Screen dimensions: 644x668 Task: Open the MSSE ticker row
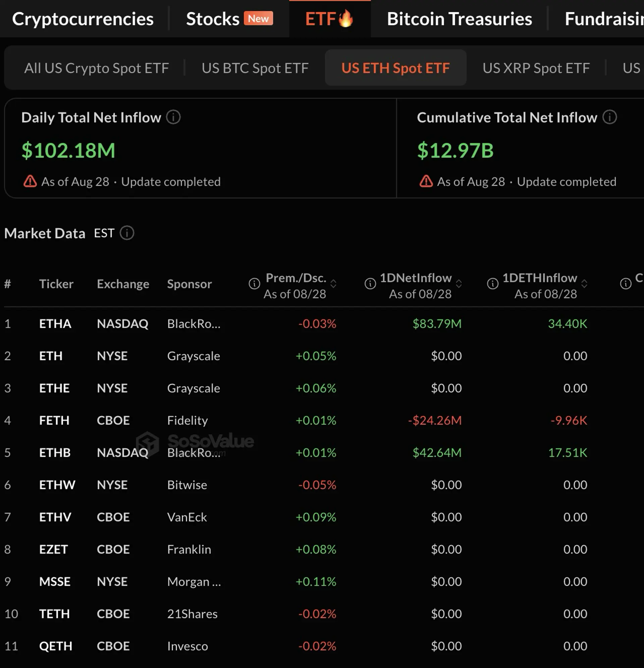point(55,581)
